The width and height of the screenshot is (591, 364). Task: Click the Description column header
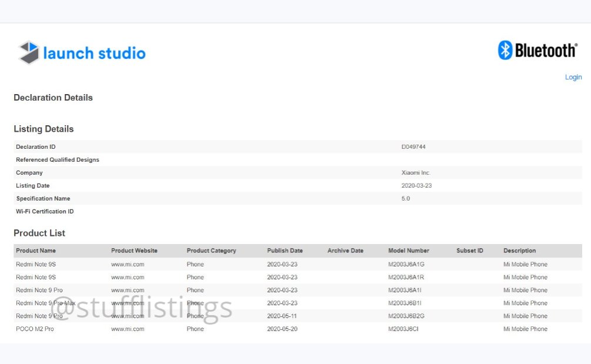pos(519,251)
